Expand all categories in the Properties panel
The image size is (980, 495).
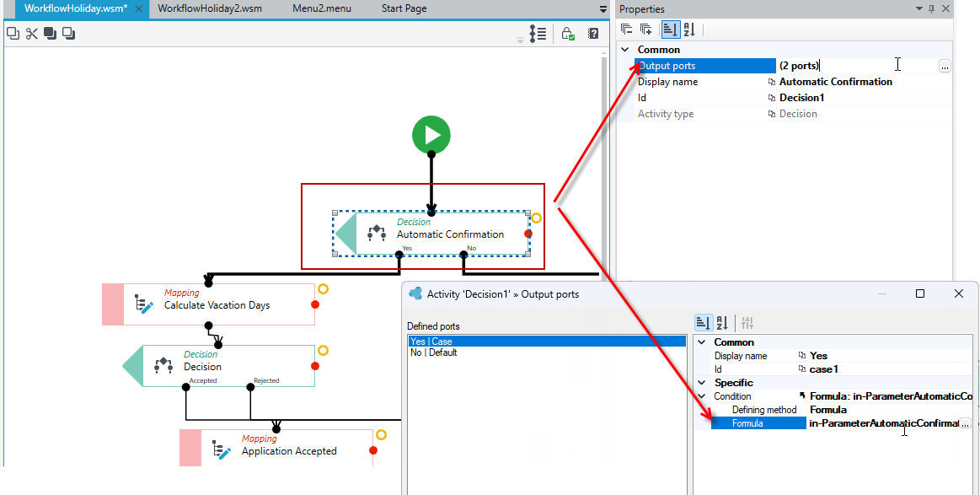tap(647, 30)
